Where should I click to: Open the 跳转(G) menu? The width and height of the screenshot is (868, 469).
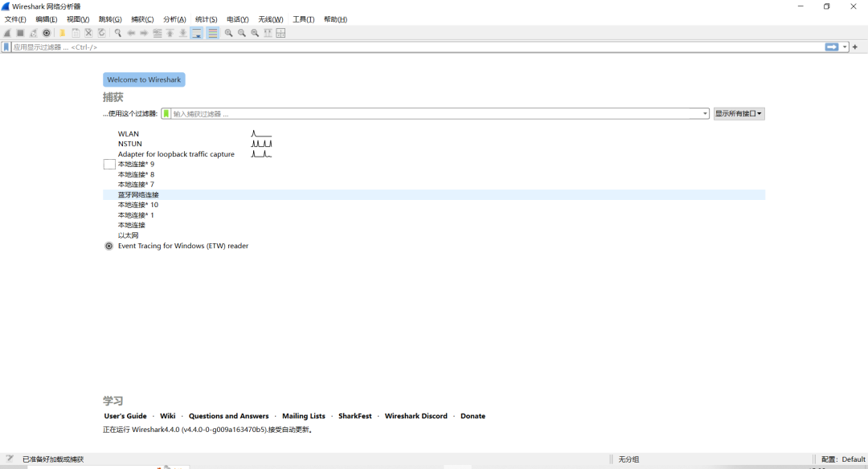(x=110, y=19)
